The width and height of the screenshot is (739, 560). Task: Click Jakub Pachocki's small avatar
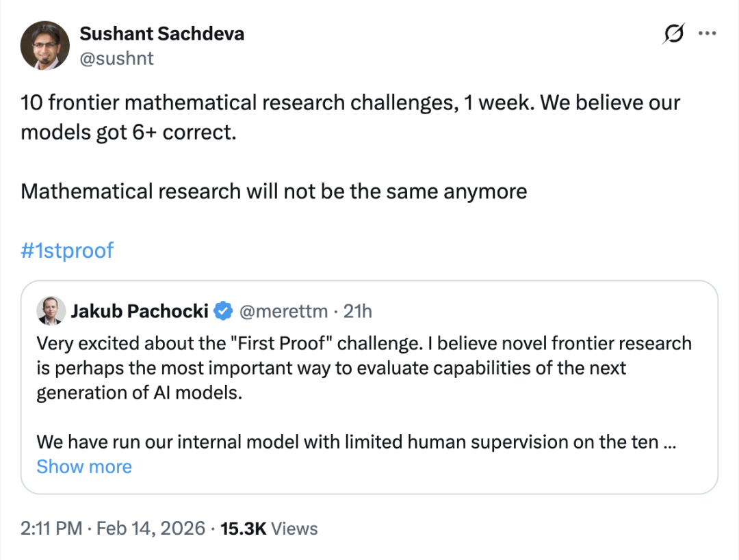51,311
